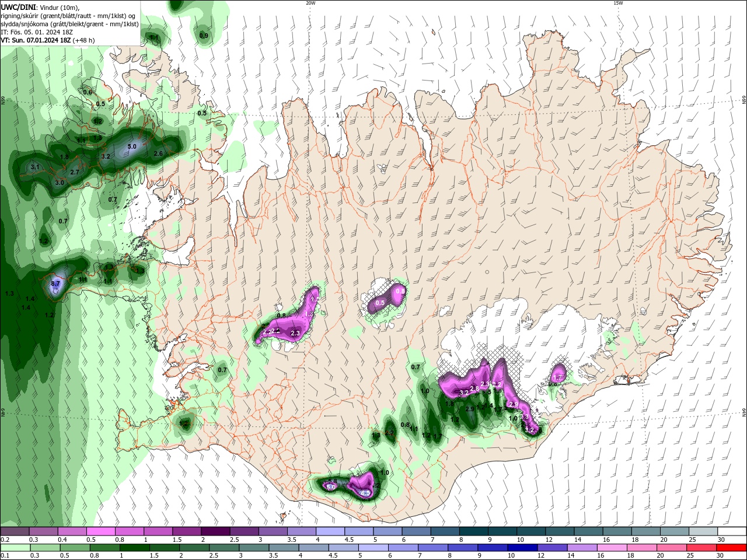Click the lavender 4 swatch in upper legend
Viewport: 747px width, 560px height.
click(x=330, y=531)
